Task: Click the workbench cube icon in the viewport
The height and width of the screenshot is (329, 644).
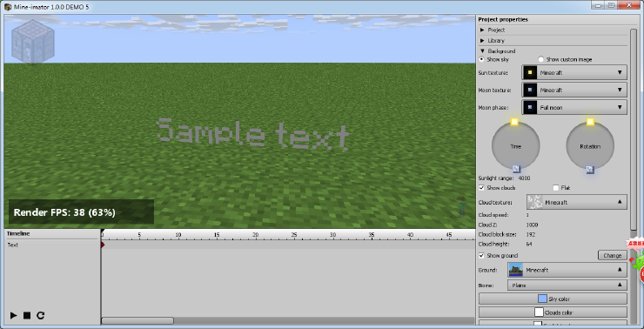Action: (33, 43)
